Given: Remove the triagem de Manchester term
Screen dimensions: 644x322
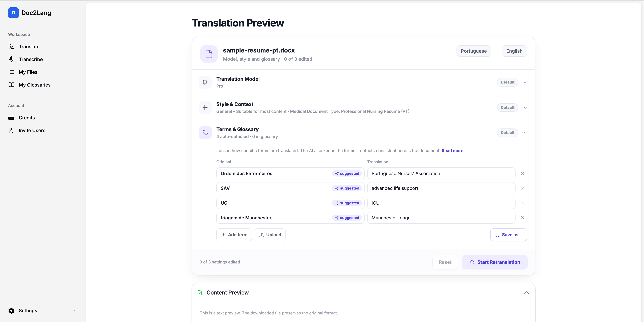Looking at the screenshot, I should click(523, 218).
